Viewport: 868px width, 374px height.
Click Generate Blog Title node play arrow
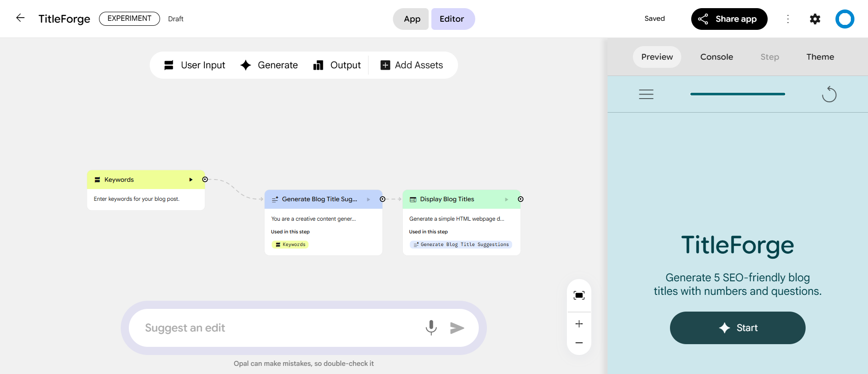click(368, 199)
